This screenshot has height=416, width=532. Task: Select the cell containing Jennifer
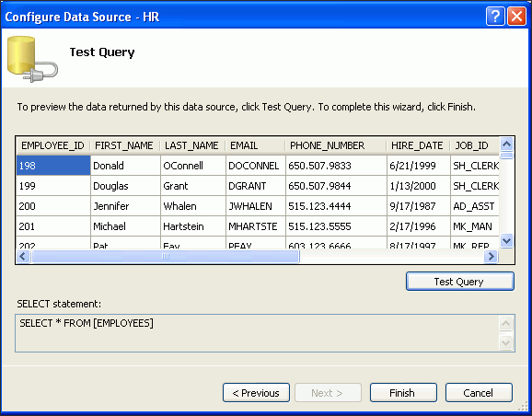(x=125, y=206)
